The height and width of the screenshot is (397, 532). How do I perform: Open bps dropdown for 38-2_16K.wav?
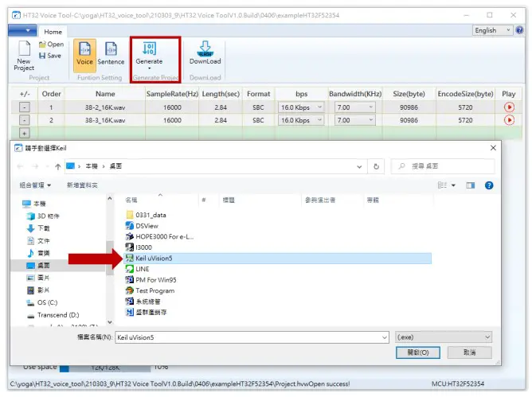(x=300, y=107)
